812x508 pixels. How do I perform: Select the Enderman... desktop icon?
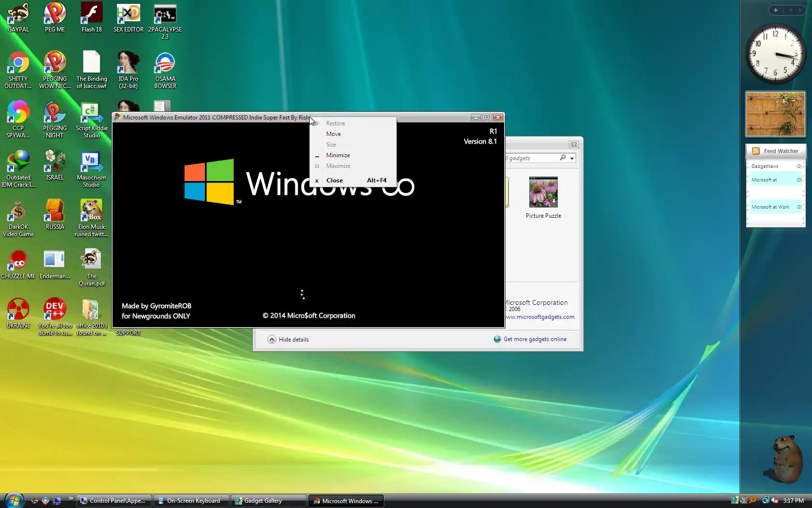click(x=55, y=264)
